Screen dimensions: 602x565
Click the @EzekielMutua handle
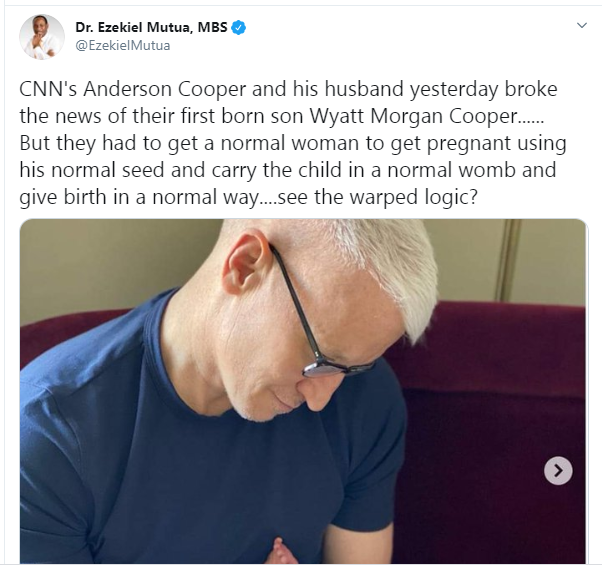[x=123, y=45]
